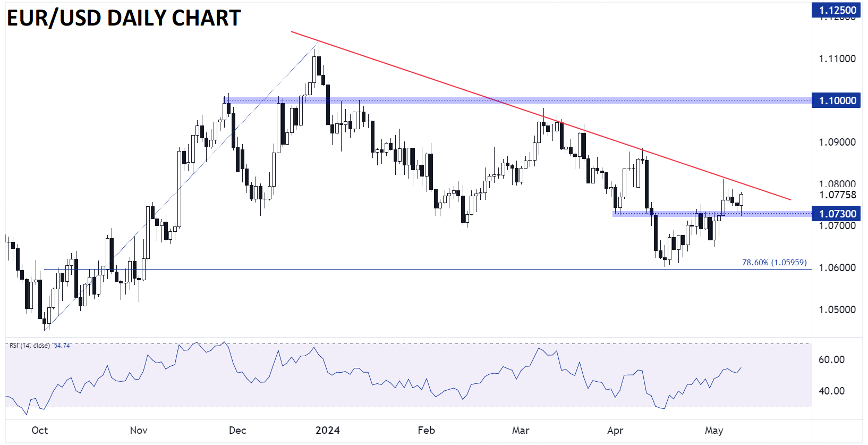Click the Nov date axis label
This screenshot has height=445, width=868.
tap(139, 430)
